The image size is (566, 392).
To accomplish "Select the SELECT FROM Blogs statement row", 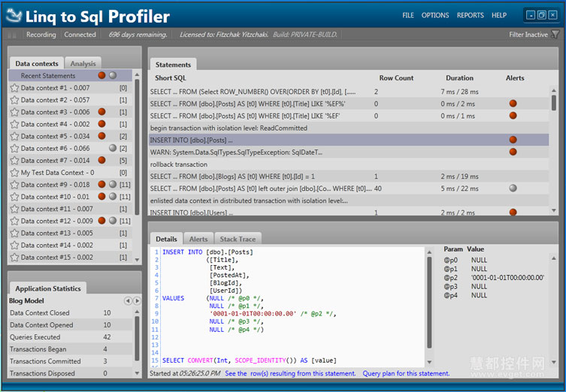I will (349, 176).
